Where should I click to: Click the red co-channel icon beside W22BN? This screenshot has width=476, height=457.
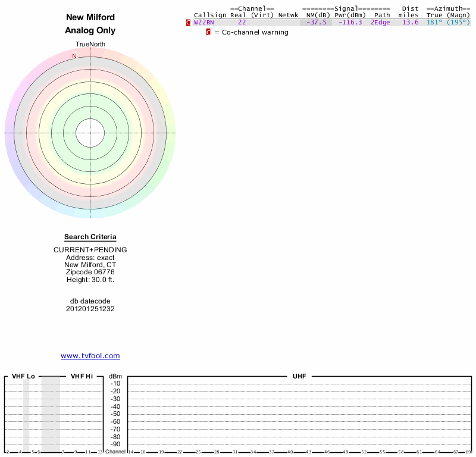tap(188, 23)
